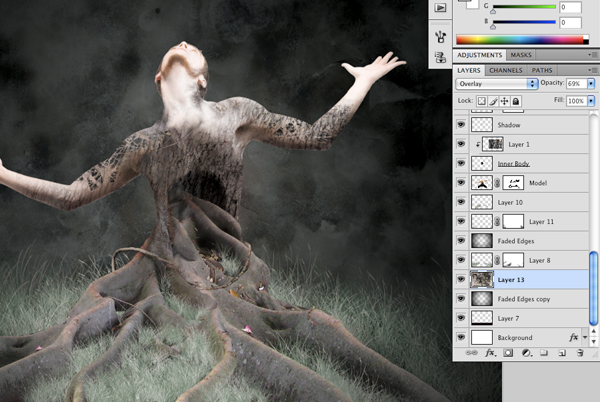Screen dimensions: 600x402
Task: Select the Faded Edges copy layer
Action: click(x=522, y=299)
